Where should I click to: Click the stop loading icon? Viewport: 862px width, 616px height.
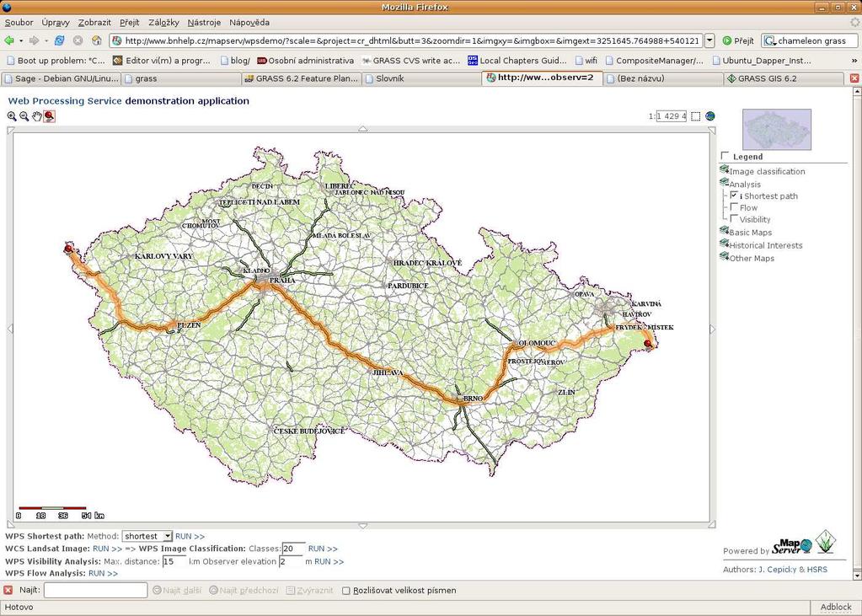78,40
